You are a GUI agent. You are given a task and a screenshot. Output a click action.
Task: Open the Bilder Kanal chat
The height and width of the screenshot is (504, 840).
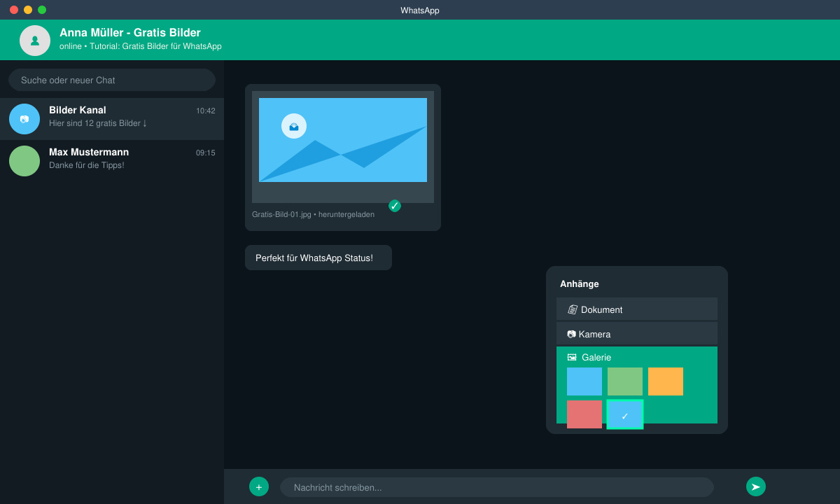pos(112,119)
